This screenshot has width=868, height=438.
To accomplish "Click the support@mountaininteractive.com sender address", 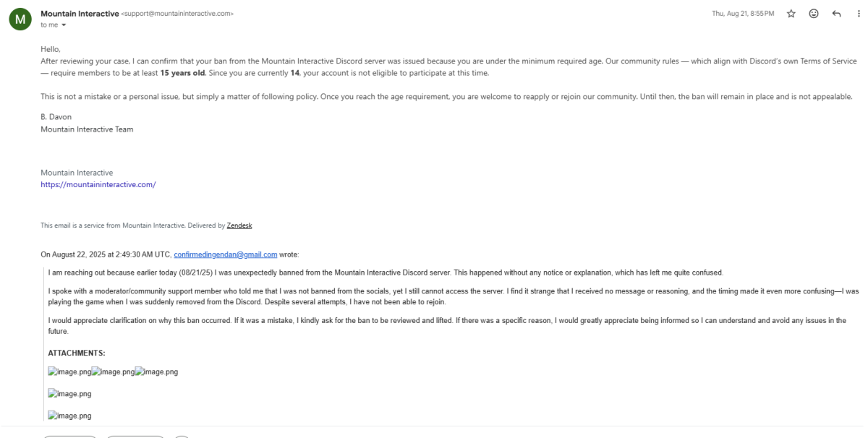I will pyautogui.click(x=177, y=14).
